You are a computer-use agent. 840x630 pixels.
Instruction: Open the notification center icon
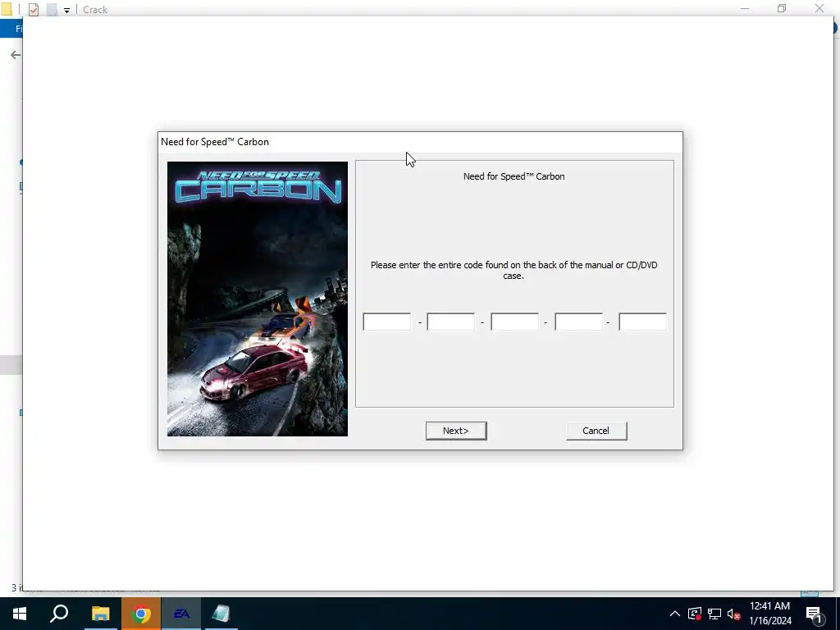pyautogui.click(x=814, y=614)
